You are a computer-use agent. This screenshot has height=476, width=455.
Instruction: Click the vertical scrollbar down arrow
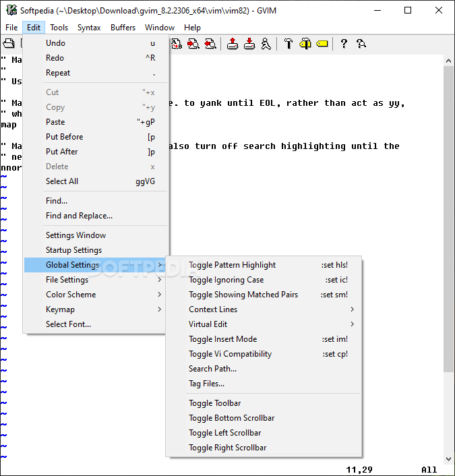tap(448, 458)
